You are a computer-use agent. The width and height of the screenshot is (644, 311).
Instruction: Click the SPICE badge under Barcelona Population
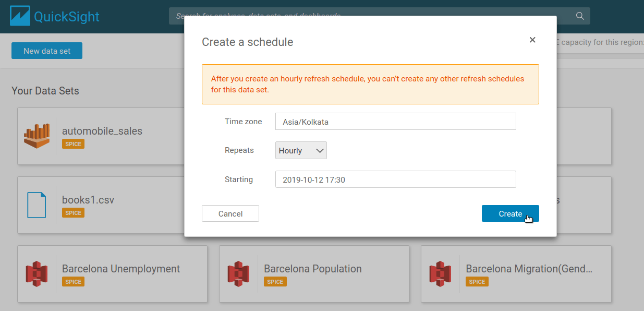click(275, 281)
